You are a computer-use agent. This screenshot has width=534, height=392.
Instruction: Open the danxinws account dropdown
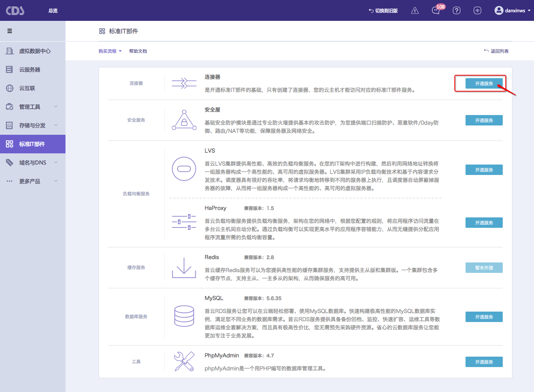pyautogui.click(x=512, y=10)
